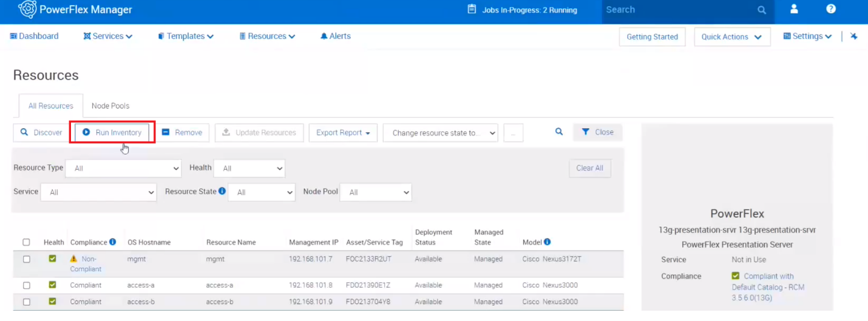Click the Resource State info icon
The image size is (868, 321).
[x=222, y=191]
